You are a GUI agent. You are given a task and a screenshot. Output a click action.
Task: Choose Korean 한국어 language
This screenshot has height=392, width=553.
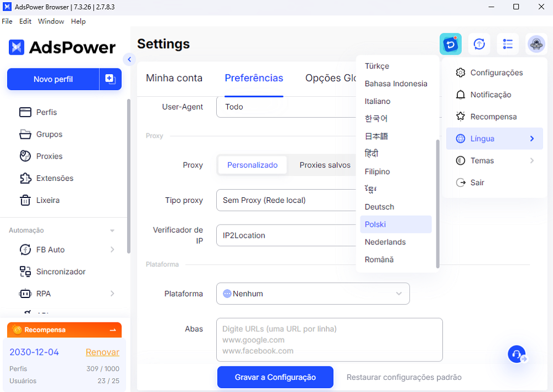coord(396,118)
